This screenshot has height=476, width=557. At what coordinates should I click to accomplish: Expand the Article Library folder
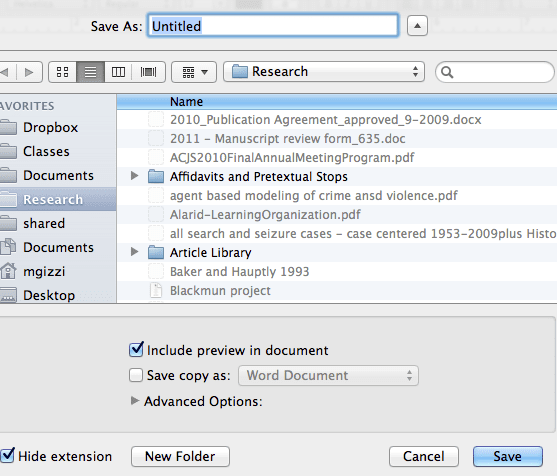click(x=134, y=252)
